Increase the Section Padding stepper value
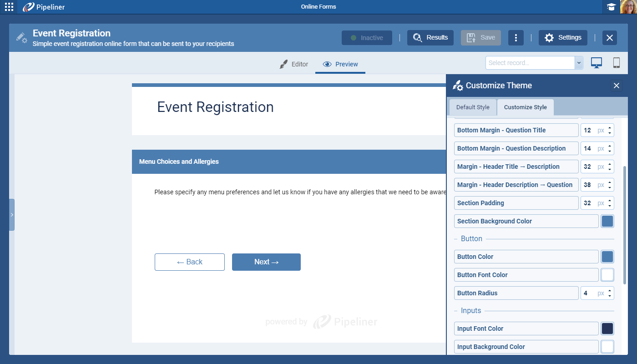This screenshot has width=637, height=364. pyautogui.click(x=610, y=200)
